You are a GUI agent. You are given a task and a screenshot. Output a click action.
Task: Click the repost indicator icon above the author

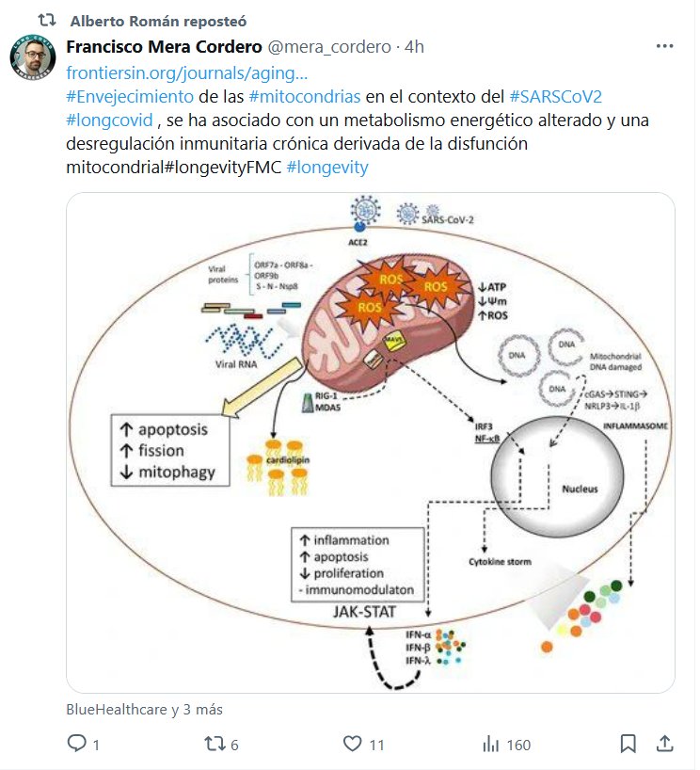pyautogui.click(x=34, y=20)
